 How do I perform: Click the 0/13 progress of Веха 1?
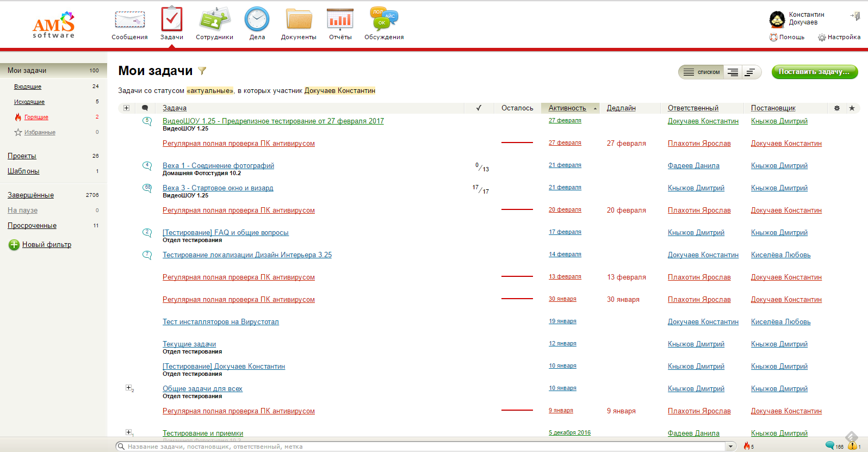coord(482,167)
